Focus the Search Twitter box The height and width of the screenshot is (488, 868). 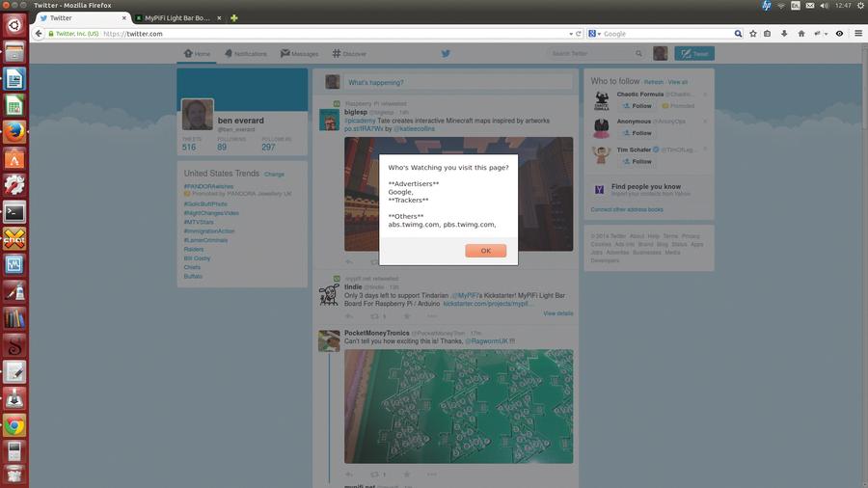click(x=597, y=54)
